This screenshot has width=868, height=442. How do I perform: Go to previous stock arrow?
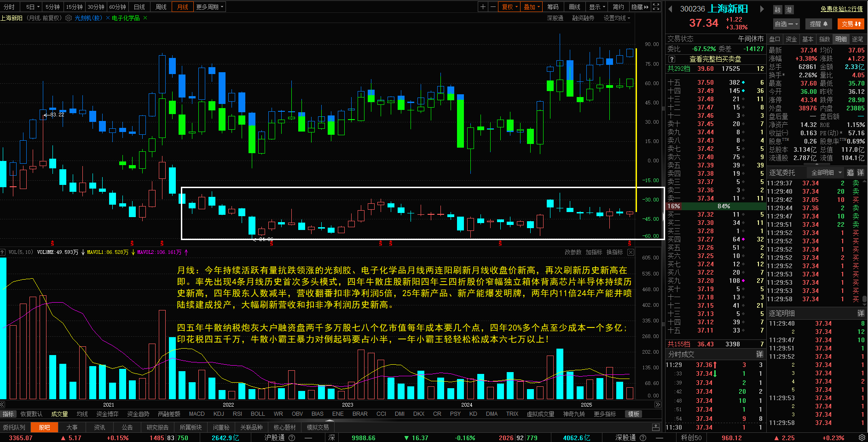coord(671,9)
